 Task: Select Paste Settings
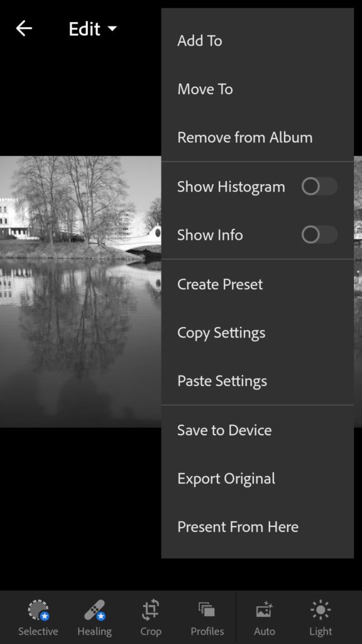point(257,380)
